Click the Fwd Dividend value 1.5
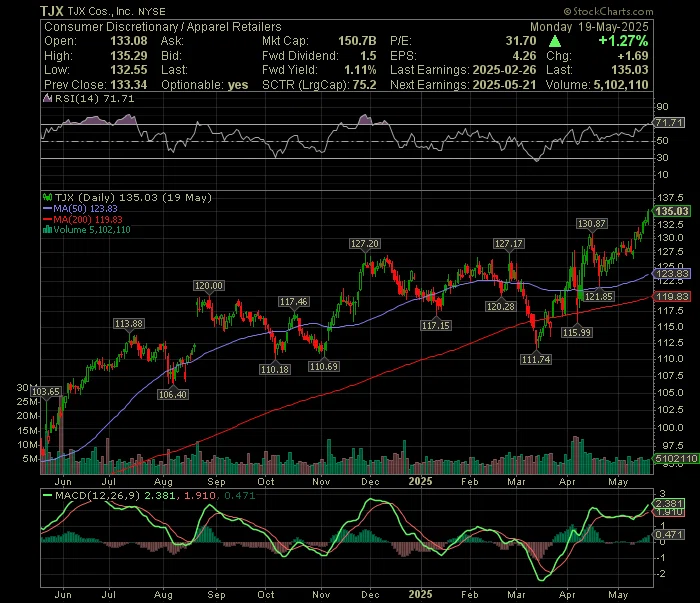Screen dimensions: 700x603 pos(368,56)
